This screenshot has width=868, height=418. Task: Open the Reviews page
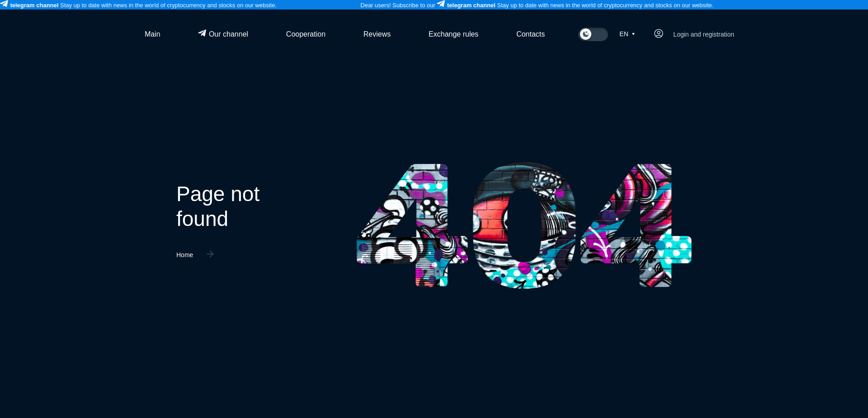pyautogui.click(x=377, y=34)
